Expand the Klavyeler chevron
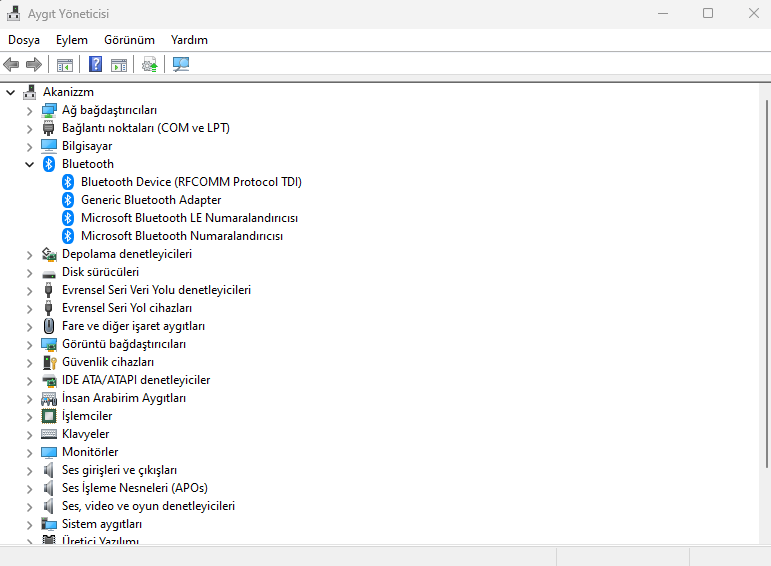771x566 pixels. (x=30, y=434)
